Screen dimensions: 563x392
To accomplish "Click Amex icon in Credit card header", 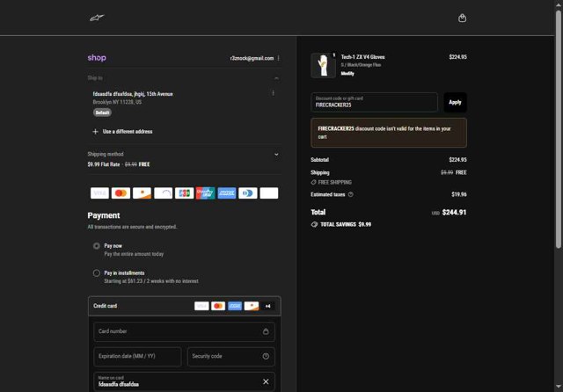I will [235, 306].
